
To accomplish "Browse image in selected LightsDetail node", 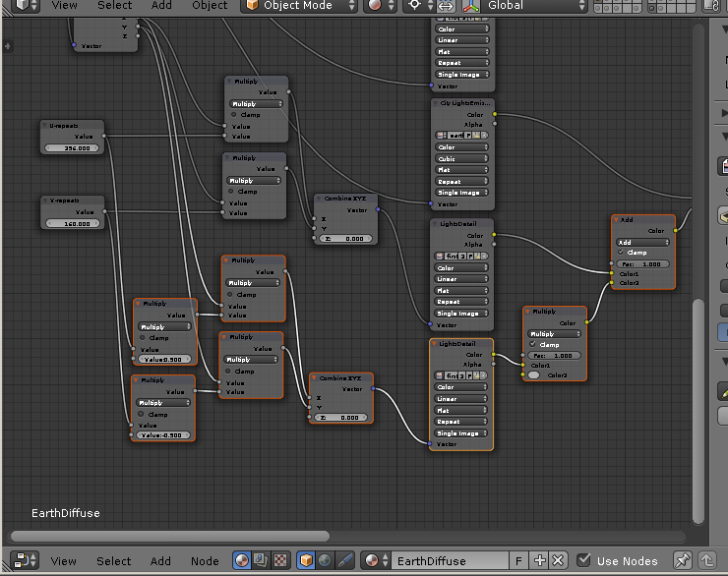I will [439, 375].
